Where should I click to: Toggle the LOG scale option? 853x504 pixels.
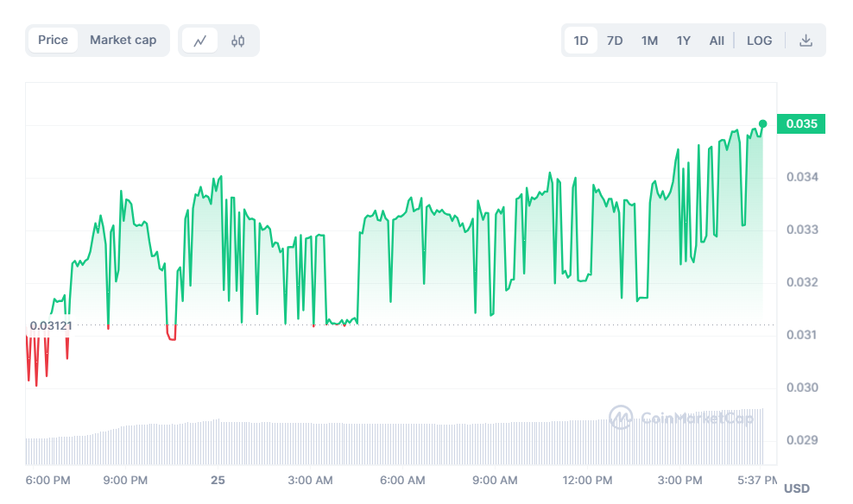(760, 41)
